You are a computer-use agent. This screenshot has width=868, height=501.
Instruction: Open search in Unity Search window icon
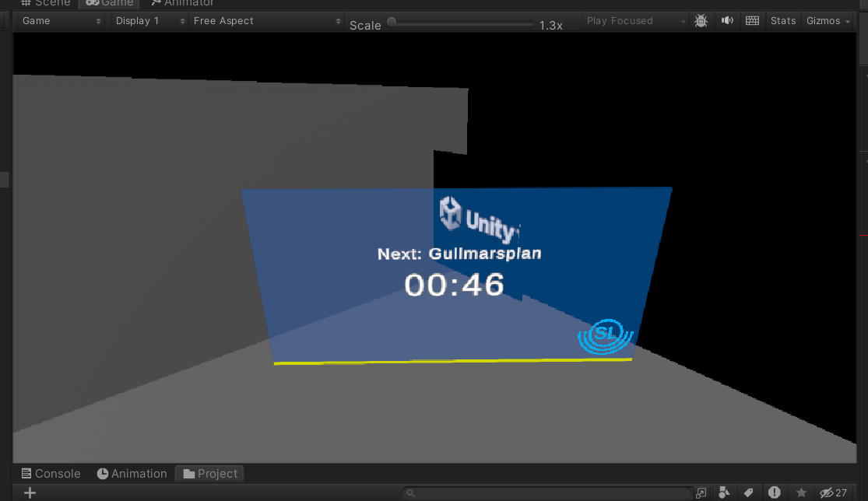coord(701,492)
